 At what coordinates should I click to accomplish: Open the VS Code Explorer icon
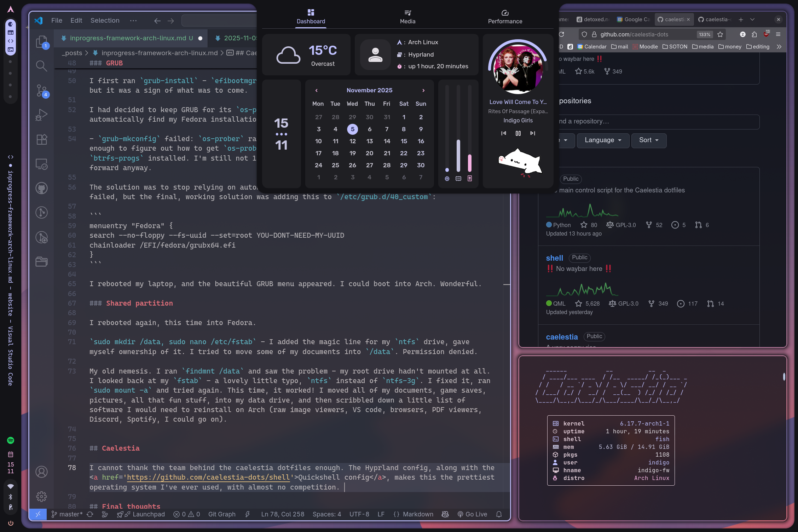coord(41,42)
